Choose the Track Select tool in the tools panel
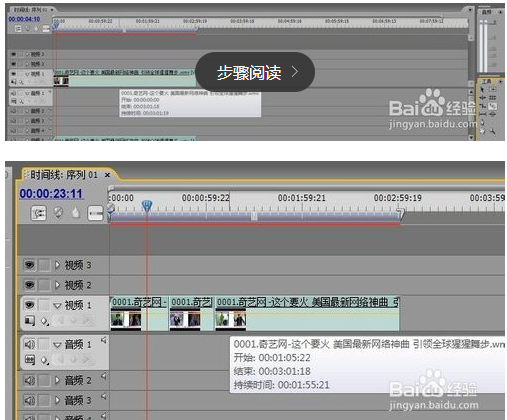Screen dimensions: 507x420 pos(492,89)
